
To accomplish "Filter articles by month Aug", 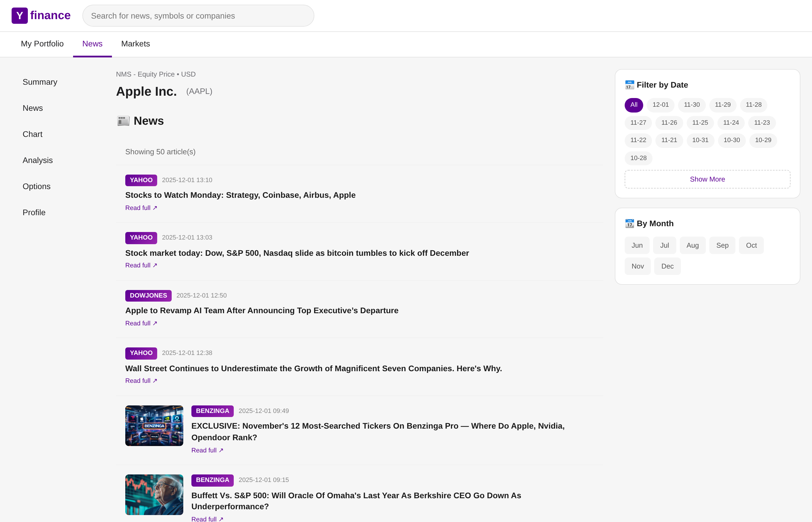I will [x=692, y=245].
